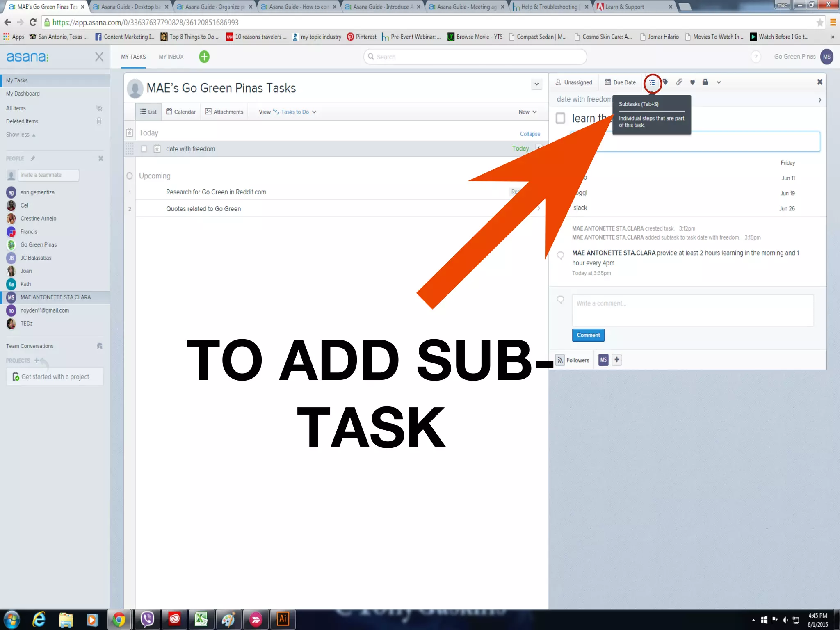
Task: Click green plus quick add button
Action: (204, 57)
